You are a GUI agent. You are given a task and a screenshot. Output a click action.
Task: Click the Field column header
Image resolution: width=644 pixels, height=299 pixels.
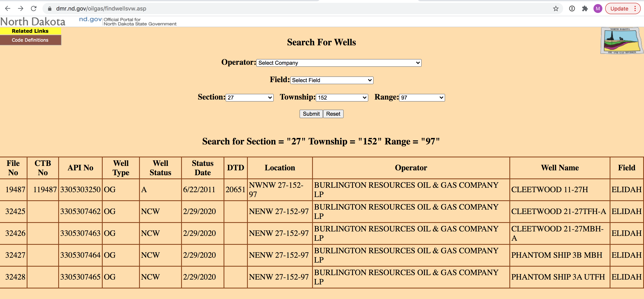(x=626, y=168)
